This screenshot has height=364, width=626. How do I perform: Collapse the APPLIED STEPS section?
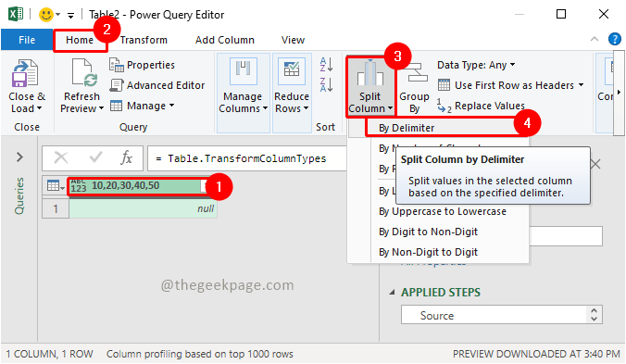pos(392,293)
